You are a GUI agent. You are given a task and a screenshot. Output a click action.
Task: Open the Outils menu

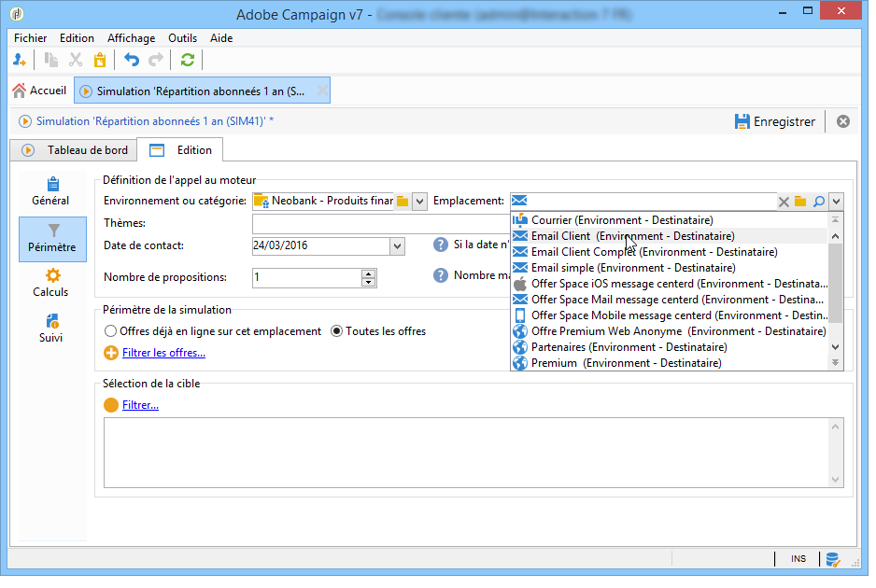coord(182,38)
